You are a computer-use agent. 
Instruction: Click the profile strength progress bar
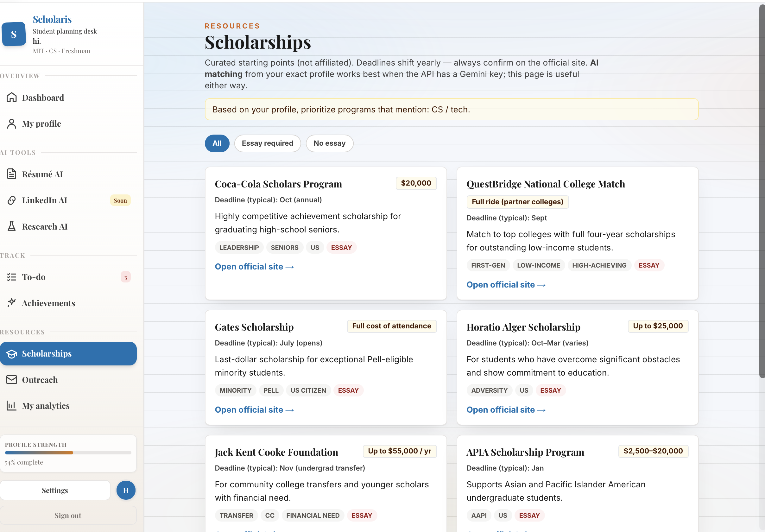[x=68, y=453]
